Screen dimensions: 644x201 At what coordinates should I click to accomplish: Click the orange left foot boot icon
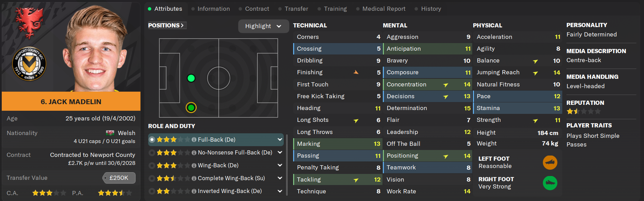tap(550, 162)
